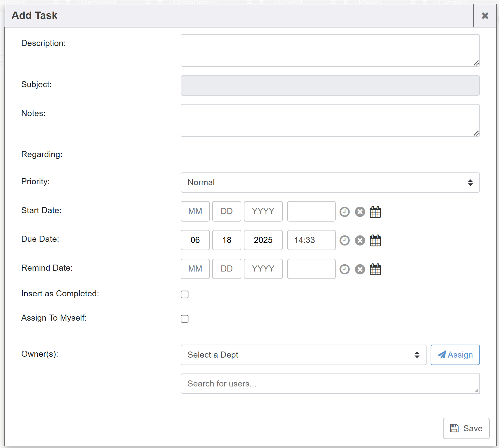The image size is (499, 448).
Task: Expand the Select a Dept dropdown
Action: coord(303,355)
